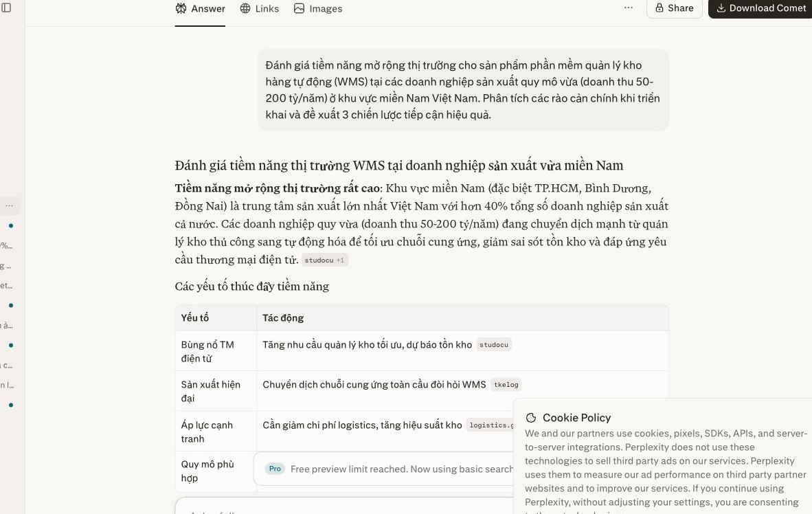The image size is (812, 514).
Task: Open the logistics source citation chip
Action: coord(490,425)
